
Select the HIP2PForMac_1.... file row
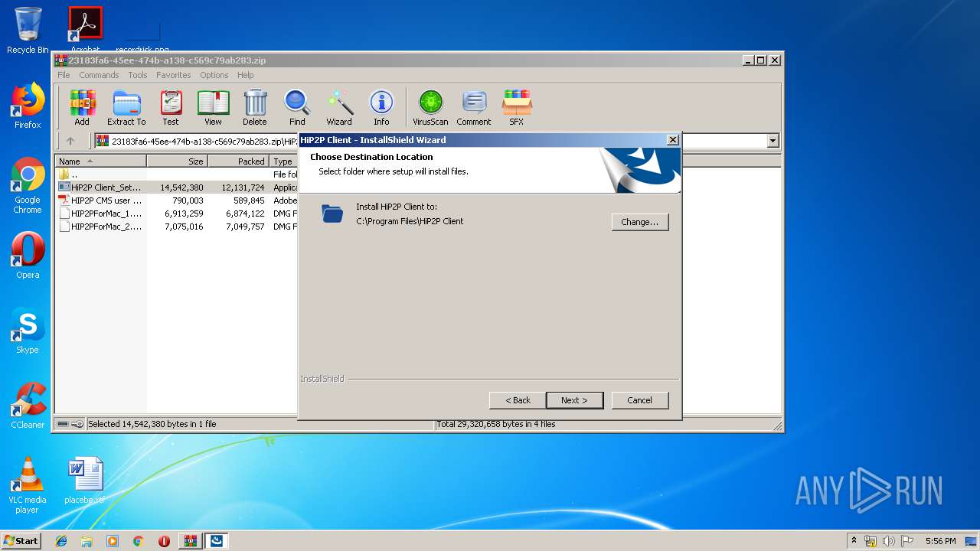176,214
